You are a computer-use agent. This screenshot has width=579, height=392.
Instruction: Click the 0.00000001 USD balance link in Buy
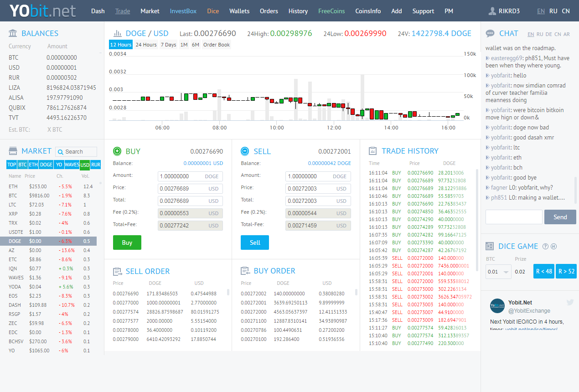[203, 163]
